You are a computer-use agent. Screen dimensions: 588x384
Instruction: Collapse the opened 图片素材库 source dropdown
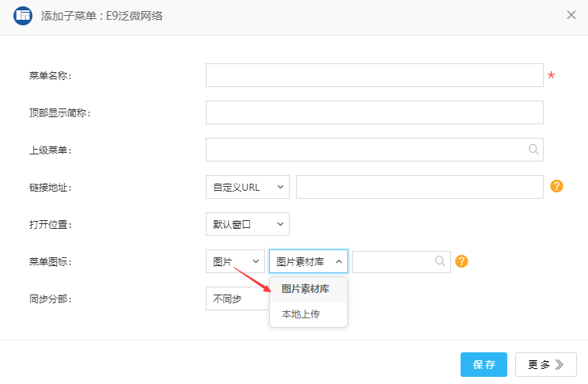point(308,261)
